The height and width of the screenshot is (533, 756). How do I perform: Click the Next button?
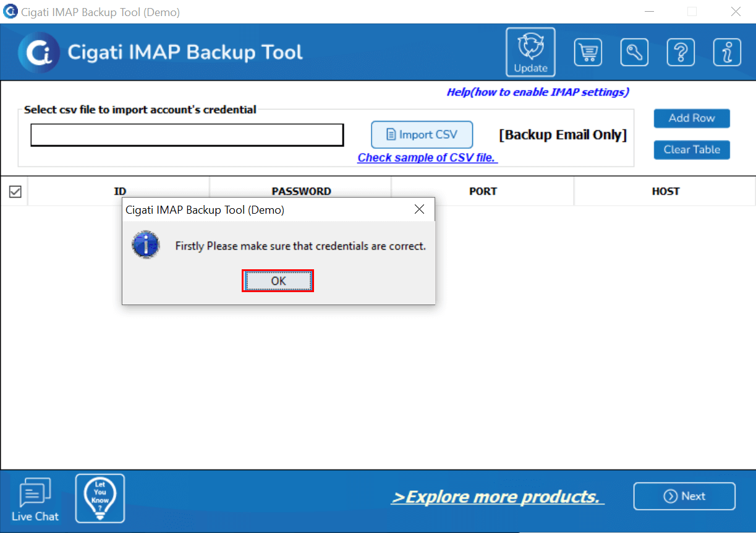pos(684,497)
